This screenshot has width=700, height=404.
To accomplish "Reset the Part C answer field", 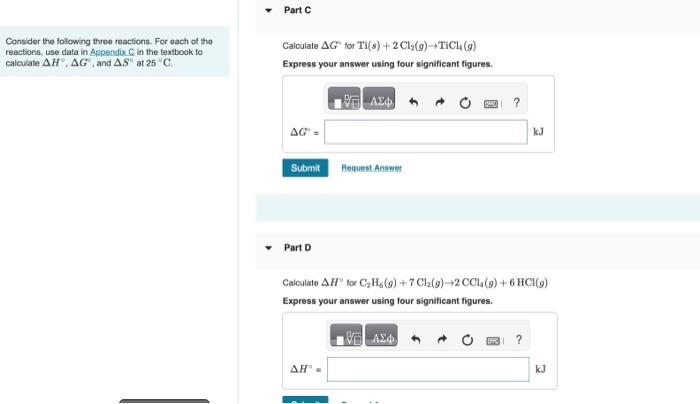I will [465, 103].
